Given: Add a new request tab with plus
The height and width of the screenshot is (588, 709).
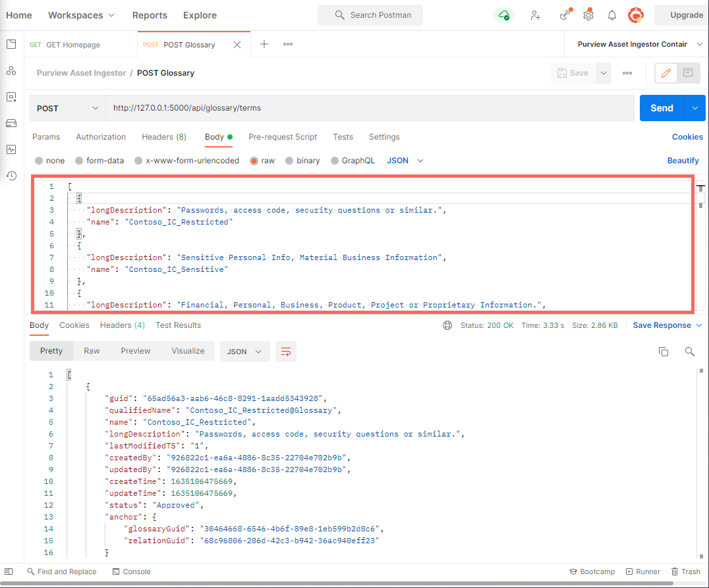Looking at the screenshot, I should tap(264, 44).
